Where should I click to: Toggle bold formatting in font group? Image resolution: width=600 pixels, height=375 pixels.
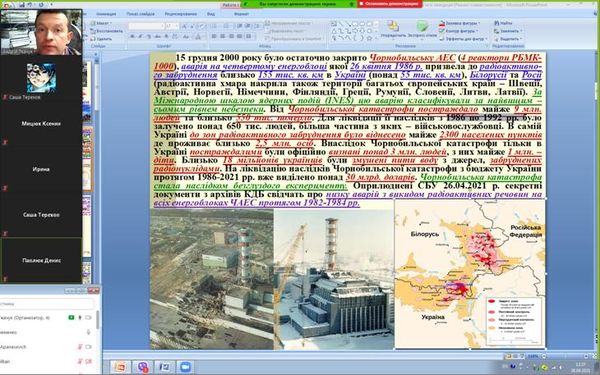click(132, 37)
